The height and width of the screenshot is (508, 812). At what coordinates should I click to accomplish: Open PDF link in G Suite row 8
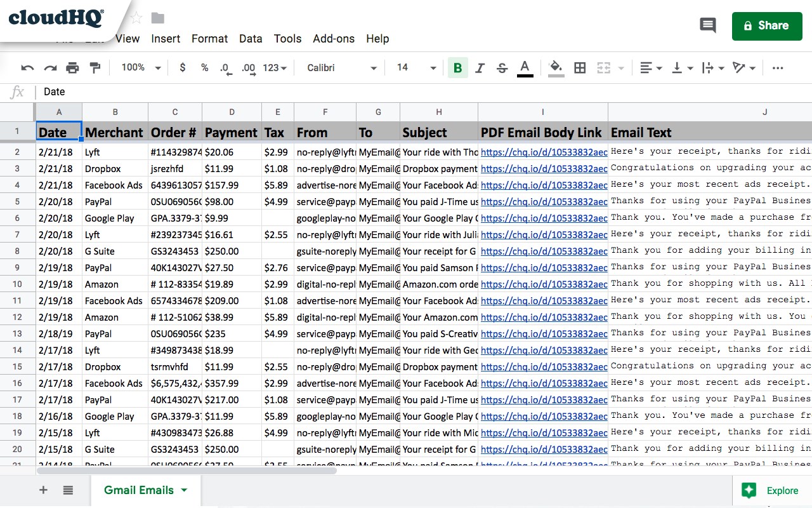tap(544, 251)
